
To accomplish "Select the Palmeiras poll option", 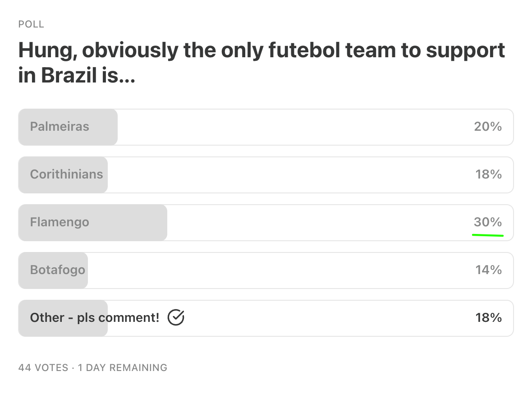I will click(60, 127).
